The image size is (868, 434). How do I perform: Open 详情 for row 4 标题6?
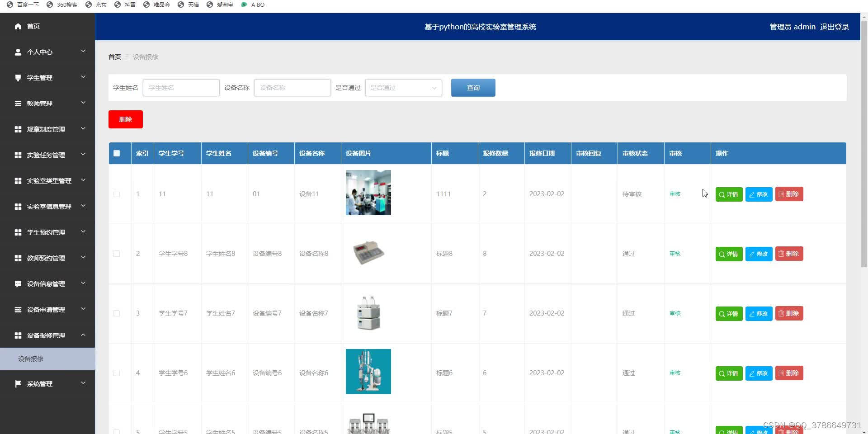click(x=729, y=373)
